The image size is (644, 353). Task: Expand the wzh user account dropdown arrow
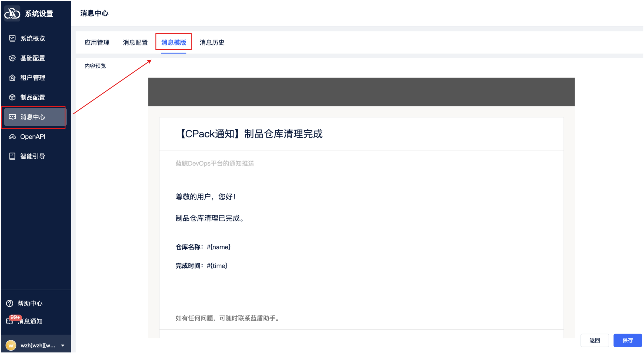pos(63,345)
